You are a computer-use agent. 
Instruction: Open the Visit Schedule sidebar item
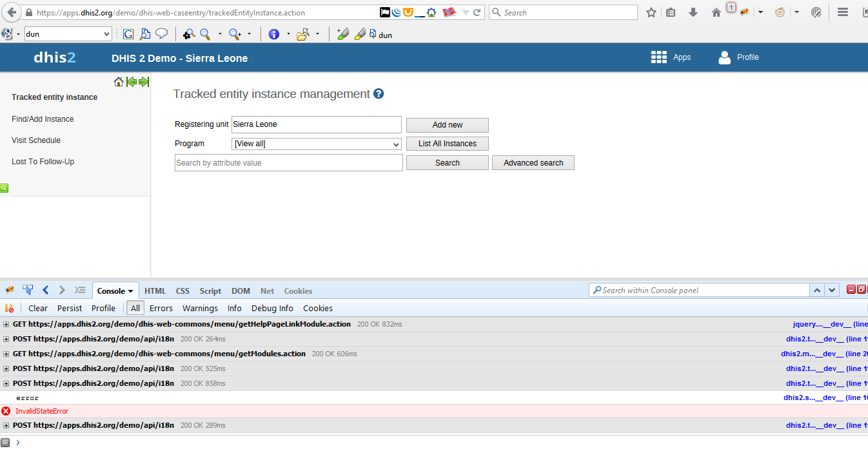pos(36,140)
